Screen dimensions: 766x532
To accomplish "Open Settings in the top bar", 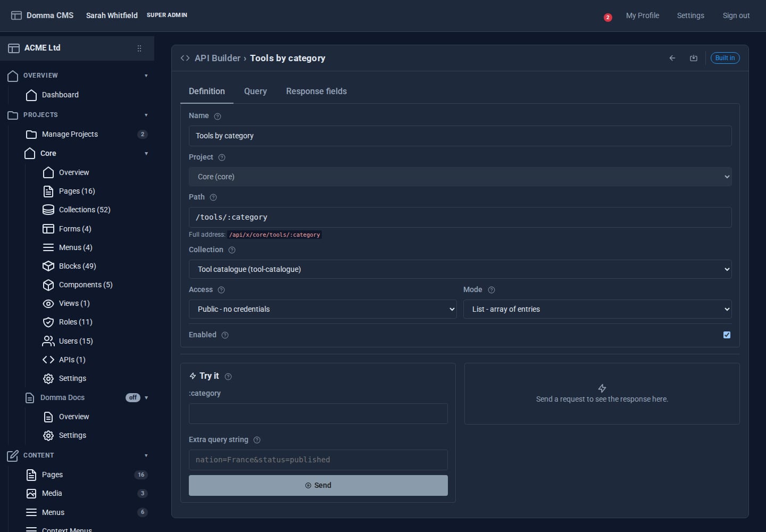I will [690, 15].
